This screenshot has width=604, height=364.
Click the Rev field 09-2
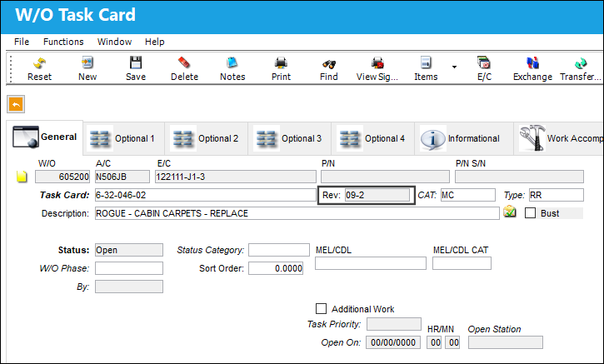[377, 195]
